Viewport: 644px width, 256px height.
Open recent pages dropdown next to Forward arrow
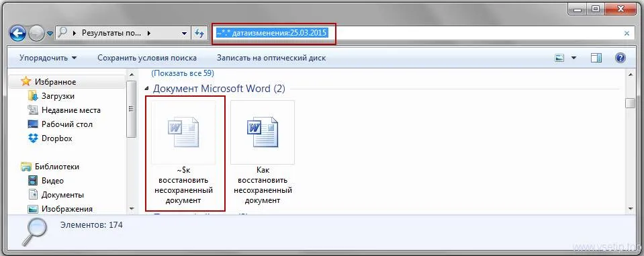tap(50, 34)
